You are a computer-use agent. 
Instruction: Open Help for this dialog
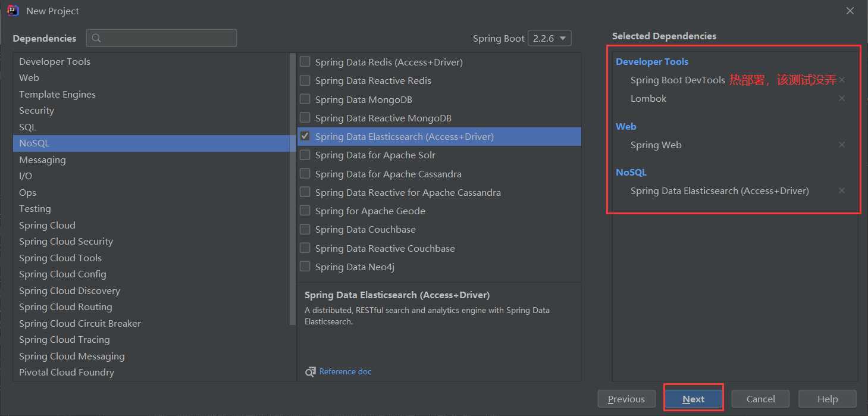click(828, 399)
